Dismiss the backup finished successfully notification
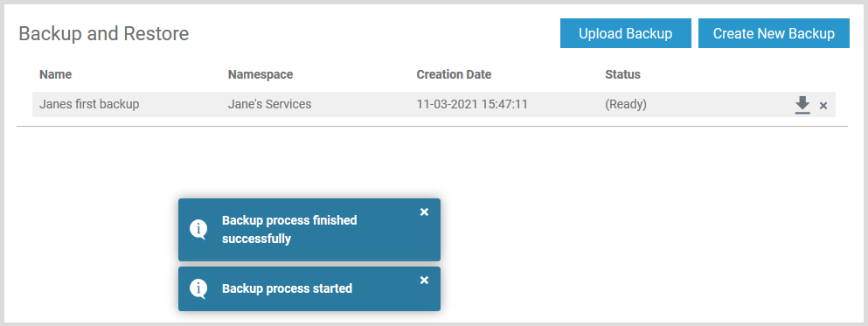Viewport: 868px width, 326px height. [x=424, y=212]
